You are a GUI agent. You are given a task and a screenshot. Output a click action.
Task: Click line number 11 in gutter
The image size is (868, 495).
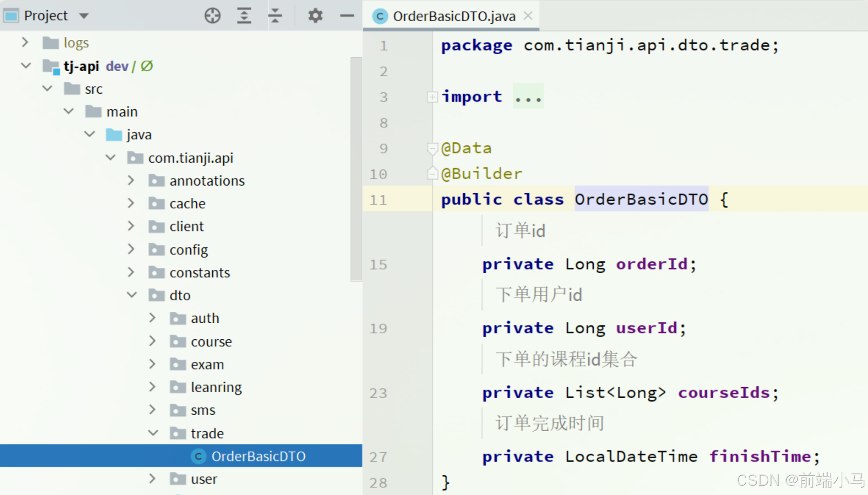click(379, 200)
